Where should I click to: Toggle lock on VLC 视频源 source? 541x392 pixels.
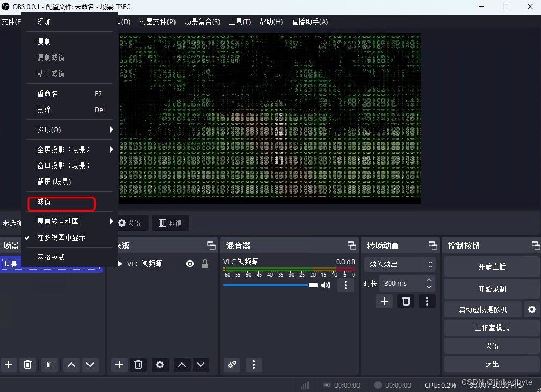point(205,264)
